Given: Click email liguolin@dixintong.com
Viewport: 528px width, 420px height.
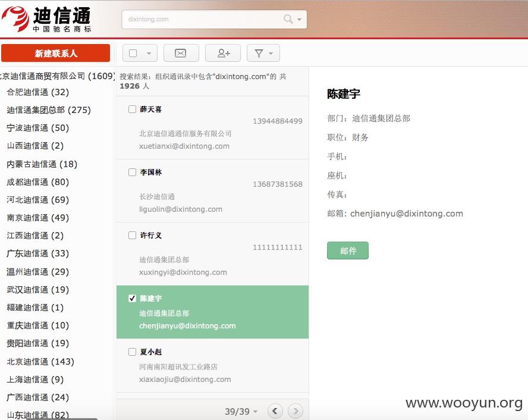Looking at the screenshot, I should coord(181,209).
